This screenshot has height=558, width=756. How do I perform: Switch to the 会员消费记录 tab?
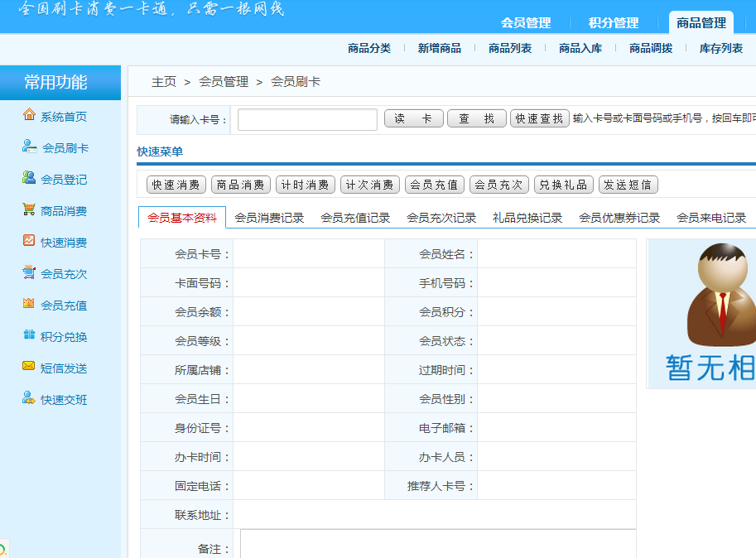coord(269,218)
